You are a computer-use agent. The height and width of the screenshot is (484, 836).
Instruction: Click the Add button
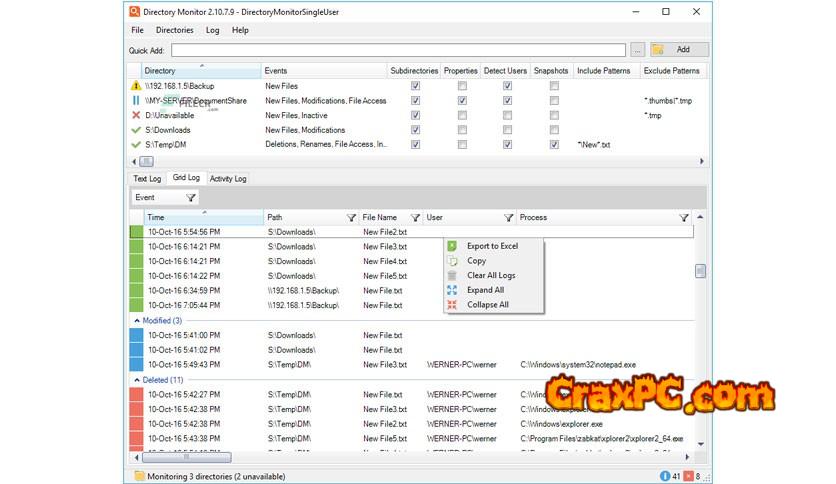tap(679, 49)
